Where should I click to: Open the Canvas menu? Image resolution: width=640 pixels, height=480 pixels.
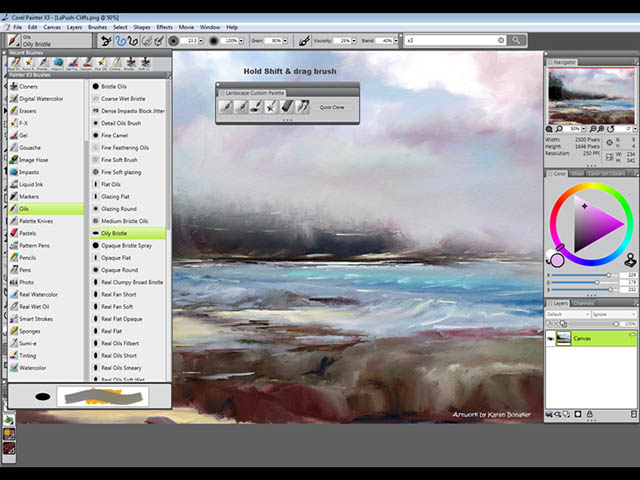point(52,27)
